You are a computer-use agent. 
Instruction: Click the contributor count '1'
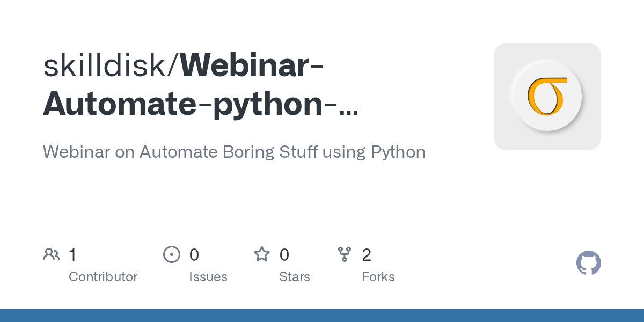click(x=72, y=254)
